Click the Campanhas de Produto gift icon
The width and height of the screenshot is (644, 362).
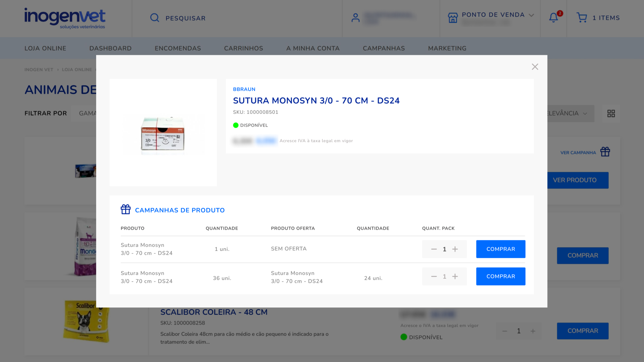(125, 209)
